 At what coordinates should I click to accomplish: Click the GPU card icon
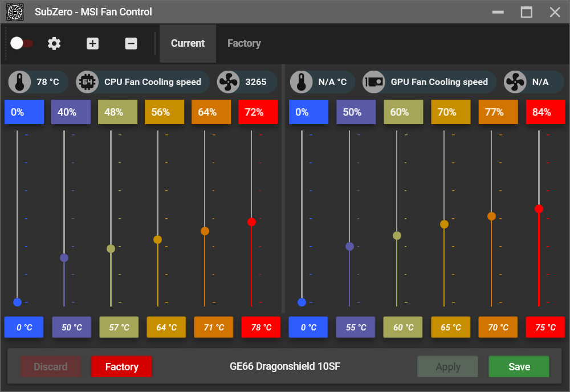(x=374, y=81)
